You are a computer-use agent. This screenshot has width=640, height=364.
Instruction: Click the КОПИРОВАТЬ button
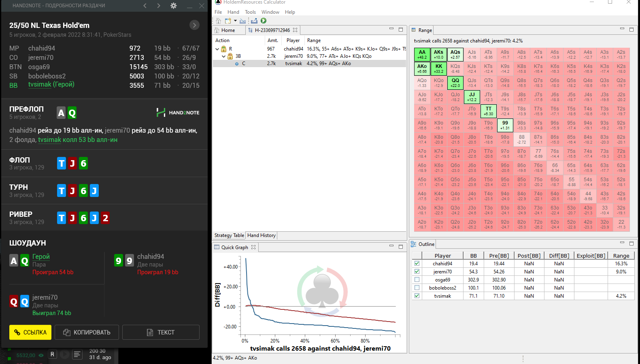click(87, 332)
